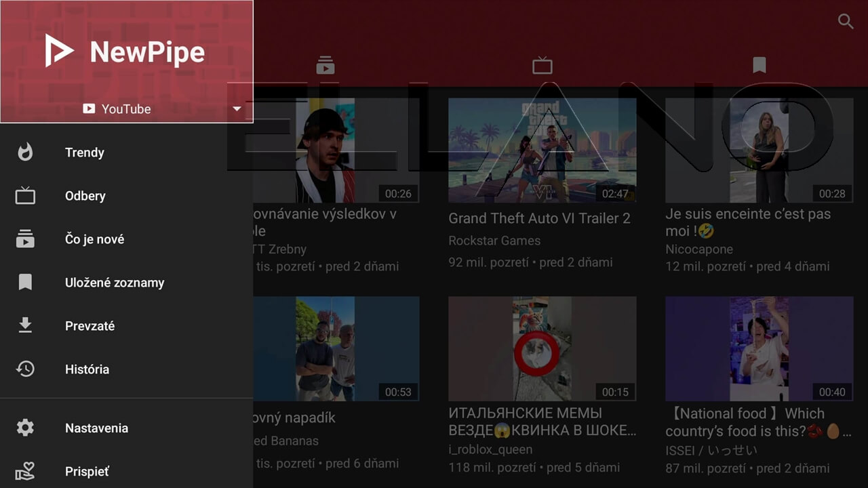The width and height of the screenshot is (868, 488).
Task: Click the Prevzaté download icon
Action: pos(25,325)
